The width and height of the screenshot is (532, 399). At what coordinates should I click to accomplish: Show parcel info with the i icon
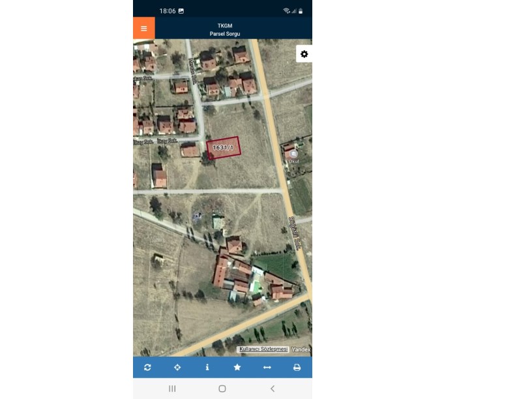click(207, 367)
